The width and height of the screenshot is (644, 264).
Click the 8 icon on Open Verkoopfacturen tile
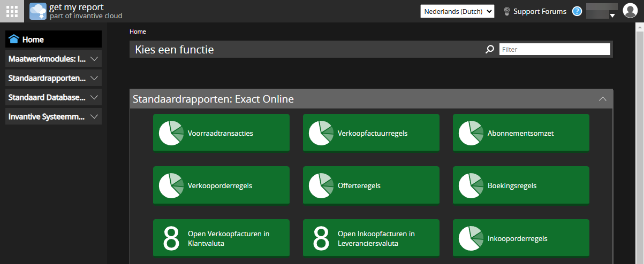(171, 238)
